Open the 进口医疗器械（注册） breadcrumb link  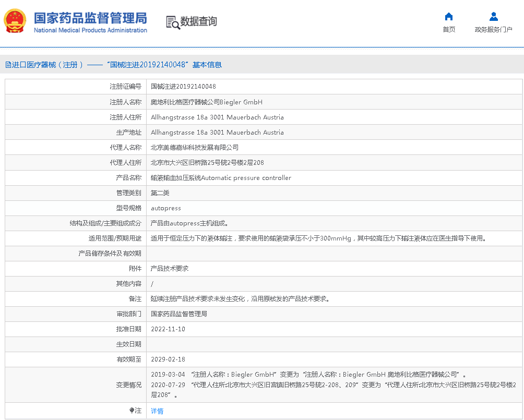tap(47, 65)
